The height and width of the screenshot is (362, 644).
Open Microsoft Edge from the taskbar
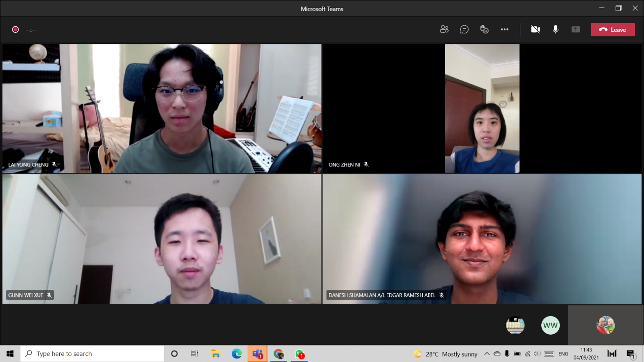coord(237,354)
